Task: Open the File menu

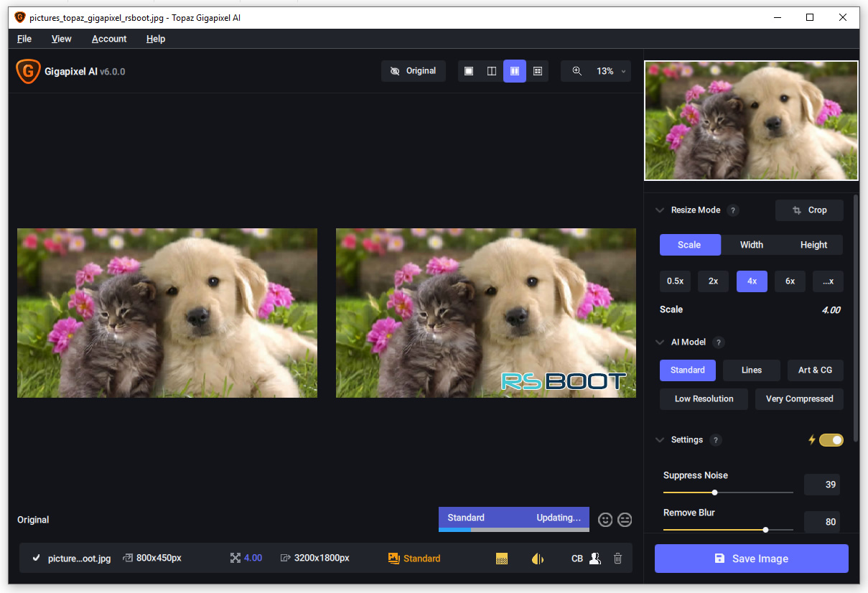Action: coord(24,39)
